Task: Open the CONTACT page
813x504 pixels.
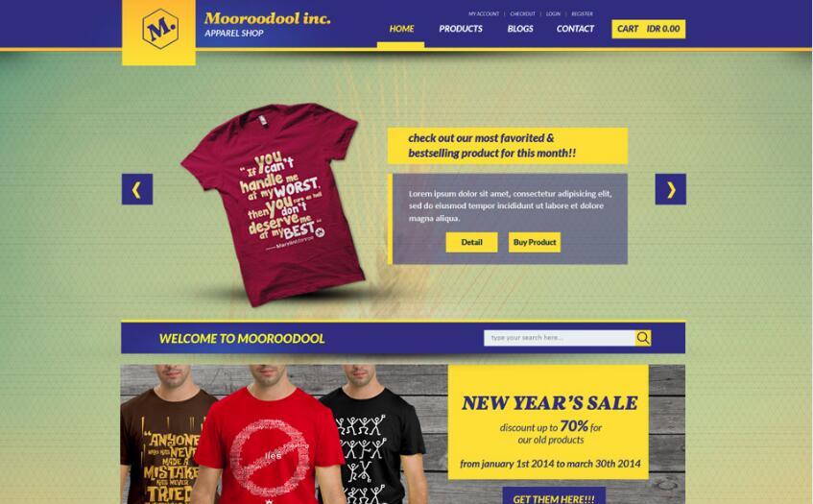Action: pos(575,29)
